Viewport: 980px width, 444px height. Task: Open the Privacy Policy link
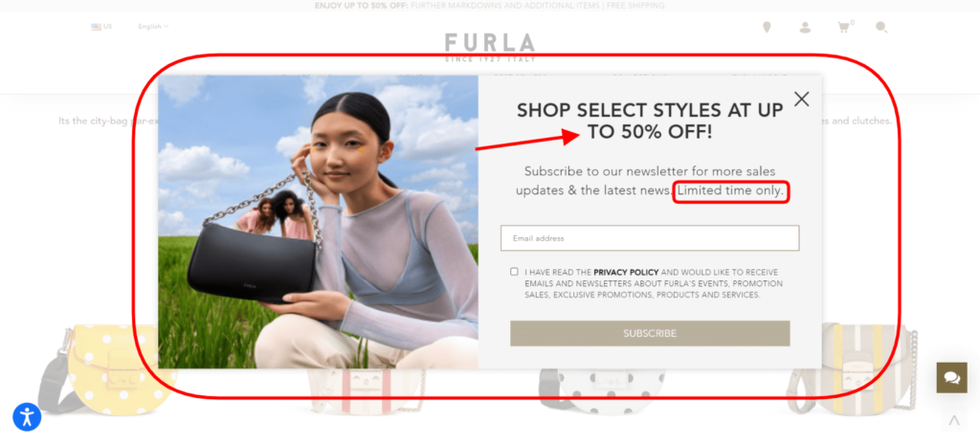pyautogui.click(x=626, y=272)
